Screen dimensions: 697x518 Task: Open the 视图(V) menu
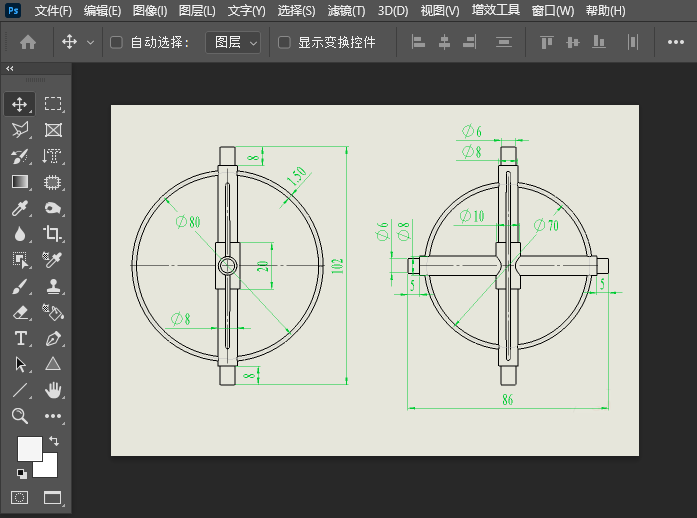tap(440, 11)
